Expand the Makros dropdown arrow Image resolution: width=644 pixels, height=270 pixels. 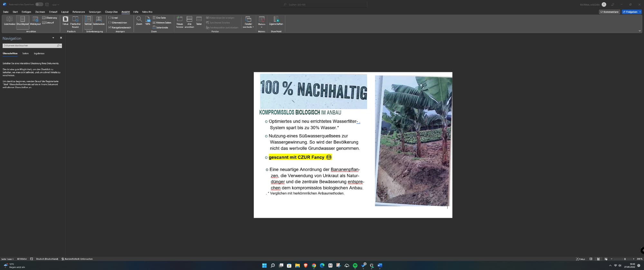[x=261, y=27]
